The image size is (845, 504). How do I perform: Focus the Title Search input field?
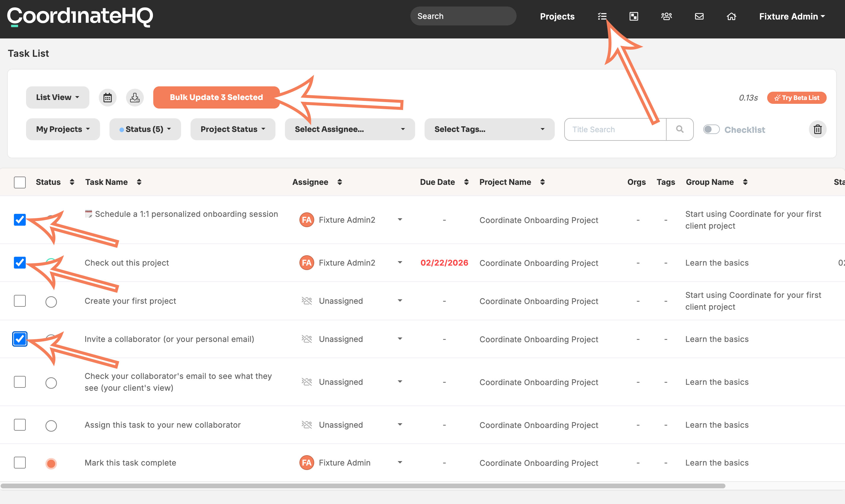tap(615, 129)
